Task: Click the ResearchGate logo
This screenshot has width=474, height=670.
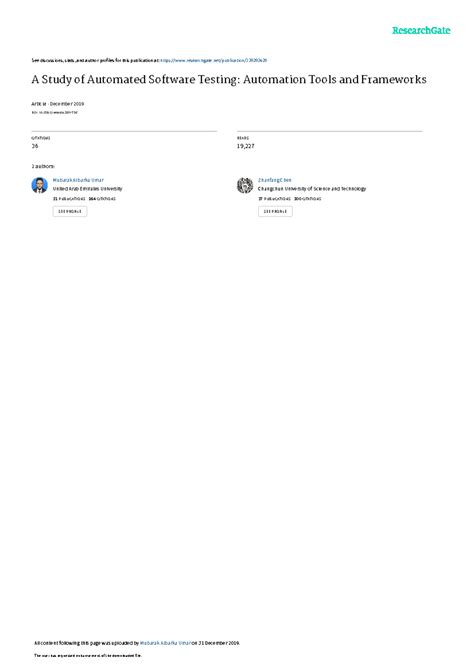Action: [x=421, y=30]
